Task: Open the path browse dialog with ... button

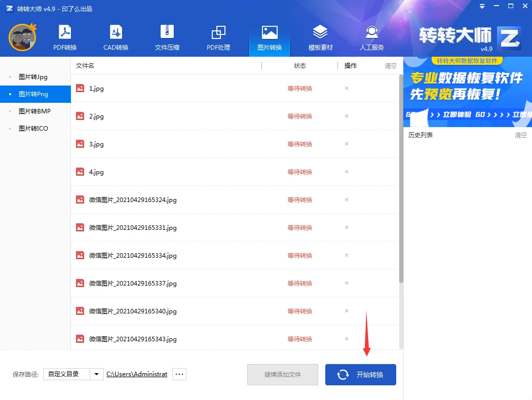Action: pos(179,374)
